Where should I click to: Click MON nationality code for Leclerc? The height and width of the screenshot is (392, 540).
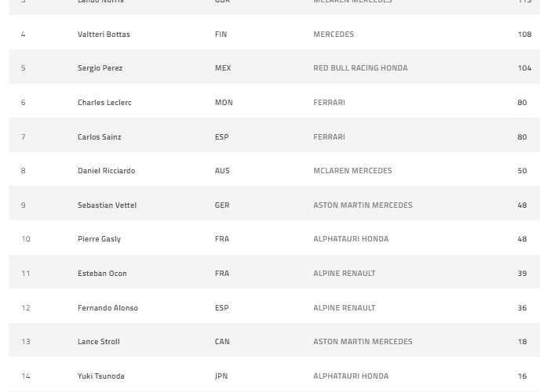(x=224, y=103)
